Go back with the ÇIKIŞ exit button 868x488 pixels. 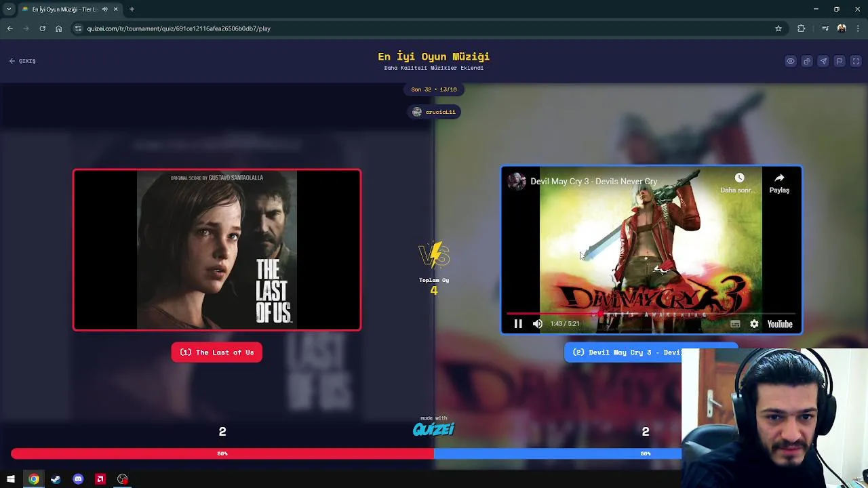(x=22, y=61)
